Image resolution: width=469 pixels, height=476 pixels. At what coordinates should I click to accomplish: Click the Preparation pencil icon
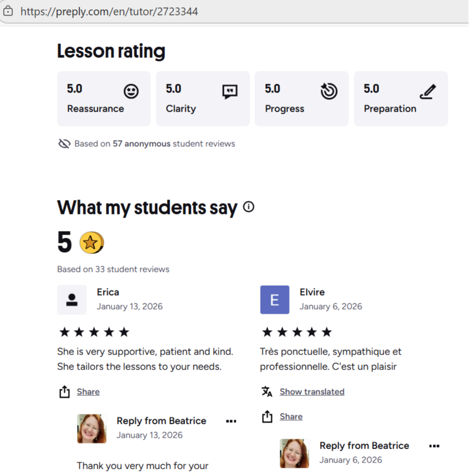pyautogui.click(x=428, y=92)
